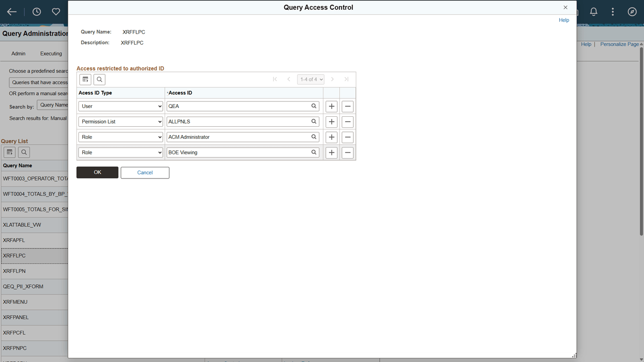Look up Access ID for BOE Viewing
The image size is (644, 362).
[x=314, y=152]
